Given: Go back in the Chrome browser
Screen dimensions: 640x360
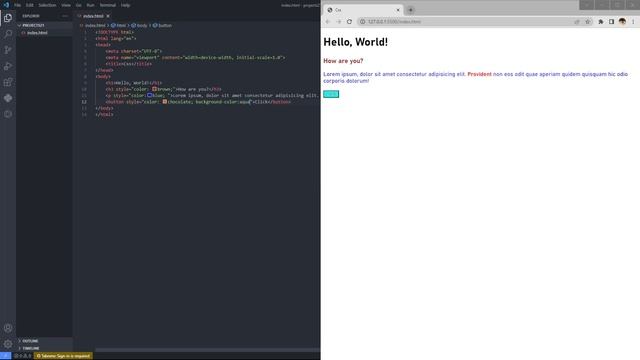Looking at the screenshot, I should point(327,22).
